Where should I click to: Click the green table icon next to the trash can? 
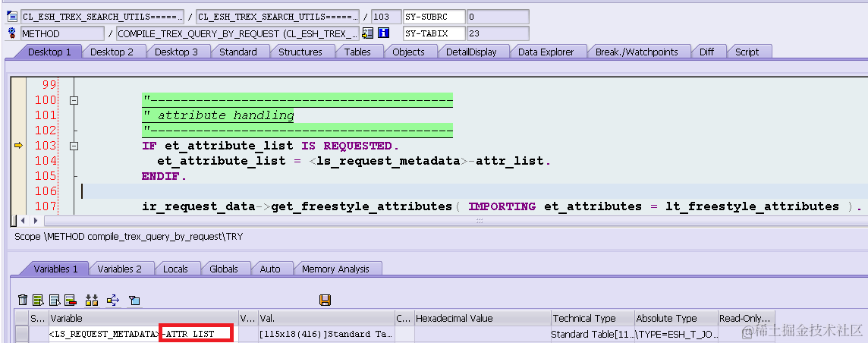coord(38,301)
